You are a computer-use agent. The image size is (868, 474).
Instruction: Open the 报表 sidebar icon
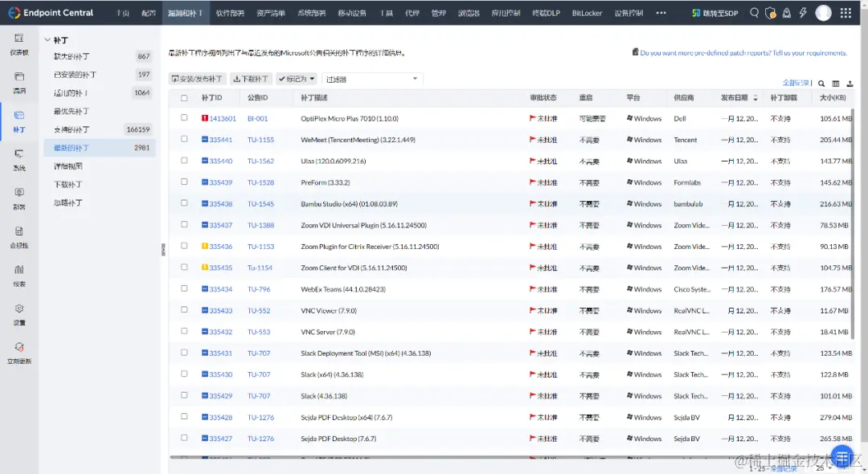point(18,269)
